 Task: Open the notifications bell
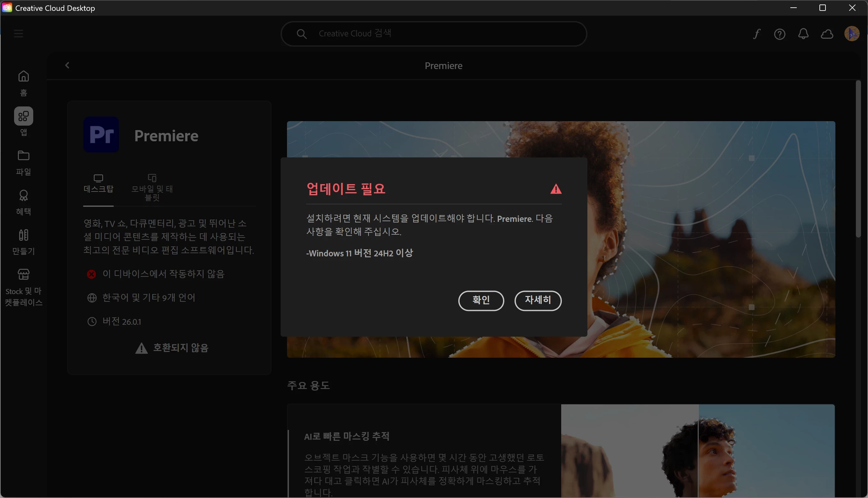[803, 34]
